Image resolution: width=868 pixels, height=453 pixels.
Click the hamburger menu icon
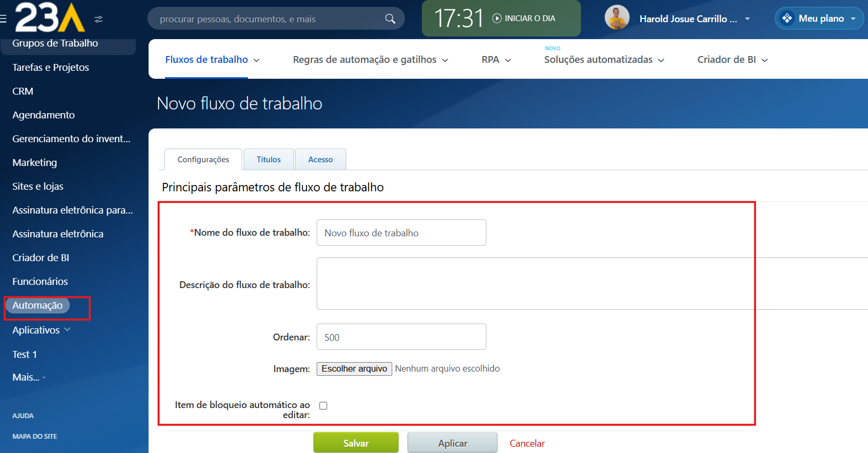pos(3,19)
